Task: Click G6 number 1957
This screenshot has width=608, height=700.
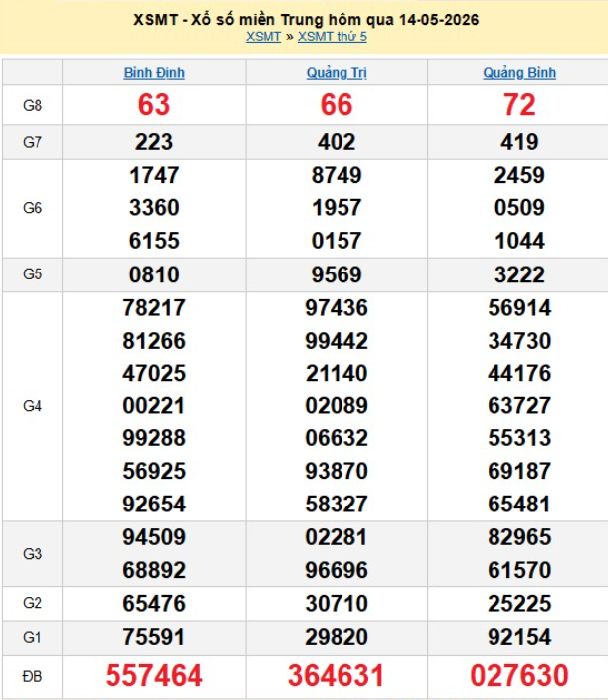Action: coord(337,208)
